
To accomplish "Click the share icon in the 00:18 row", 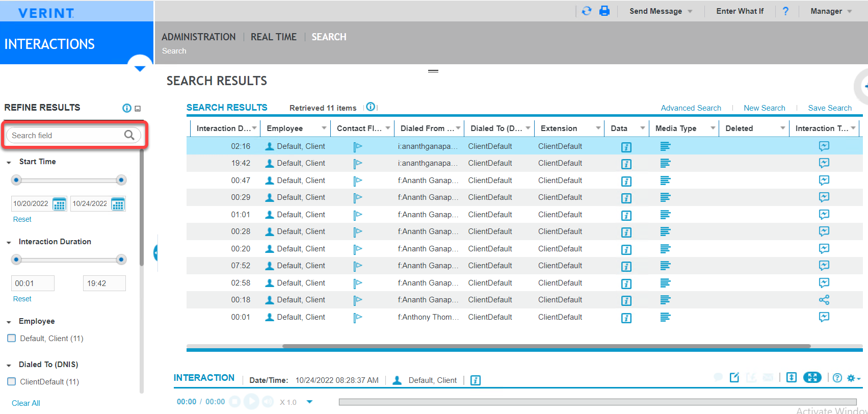I will click(x=824, y=300).
